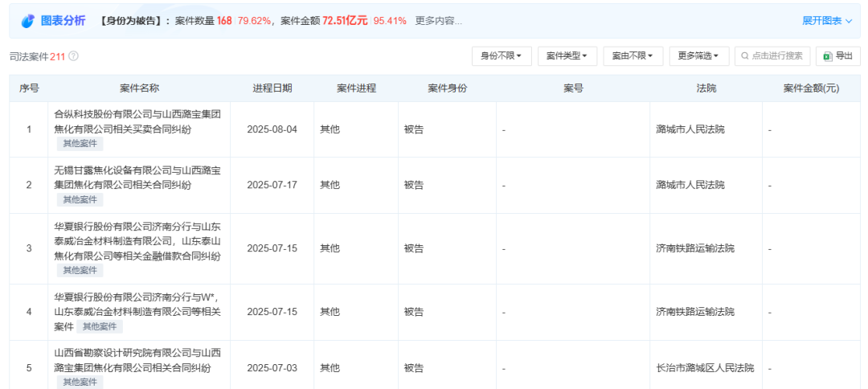Click 长治市潞城区人民法院 in row 5
The height and width of the screenshot is (389, 868).
coord(705,368)
